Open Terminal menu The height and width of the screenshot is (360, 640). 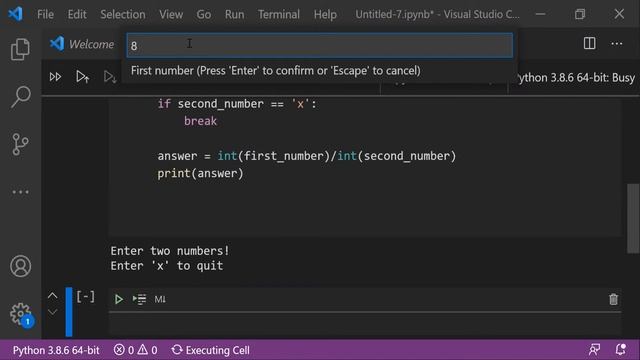(x=278, y=14)
